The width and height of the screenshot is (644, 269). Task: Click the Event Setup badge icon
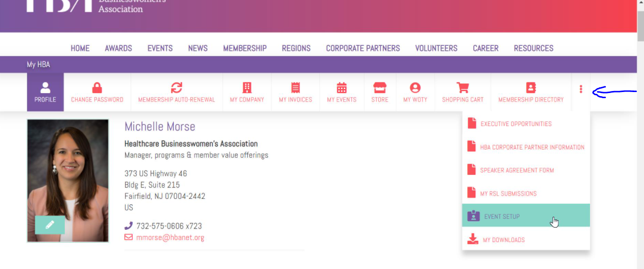473,216
